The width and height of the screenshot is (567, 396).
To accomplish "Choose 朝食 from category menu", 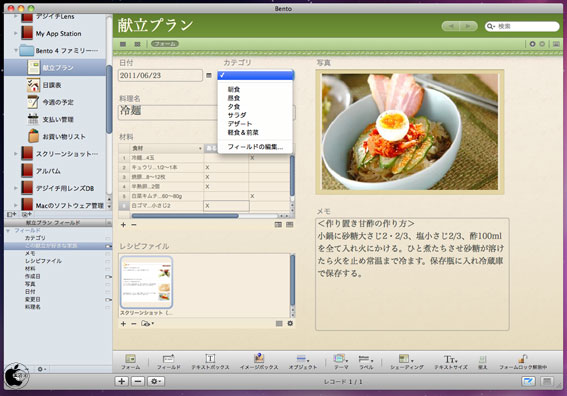I will pos(255,89).
